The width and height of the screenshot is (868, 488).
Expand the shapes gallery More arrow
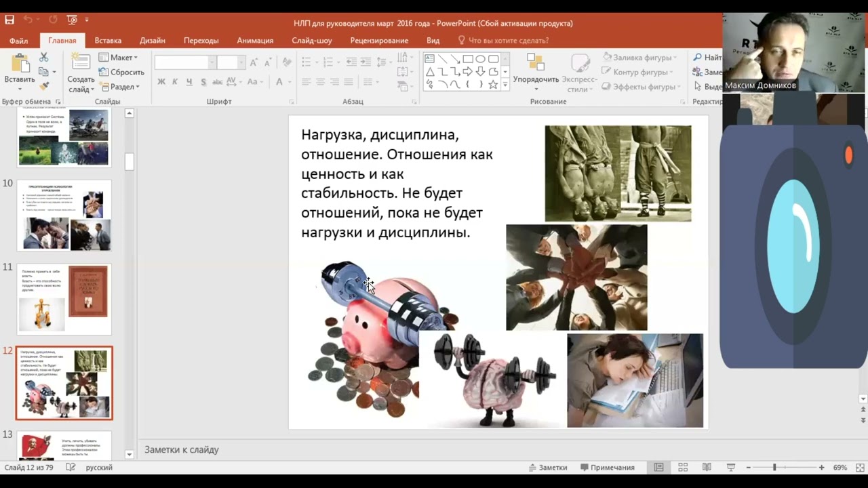click(505, 85)
